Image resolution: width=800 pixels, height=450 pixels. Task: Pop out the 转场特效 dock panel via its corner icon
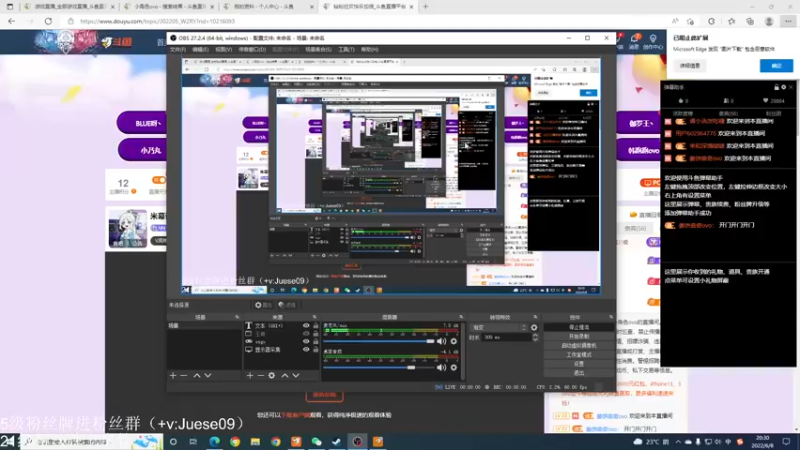[535, 317]
